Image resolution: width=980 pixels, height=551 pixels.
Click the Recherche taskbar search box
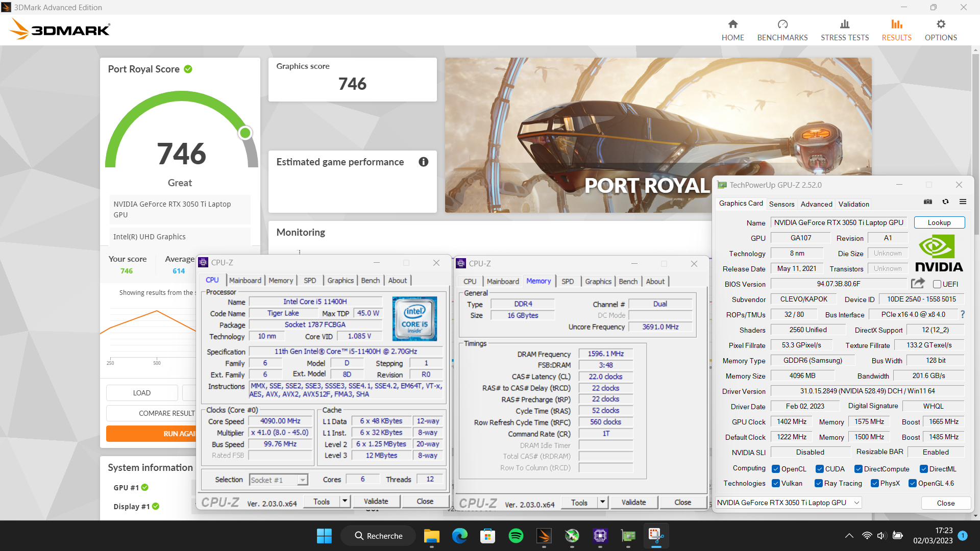[x=379, y=536]
